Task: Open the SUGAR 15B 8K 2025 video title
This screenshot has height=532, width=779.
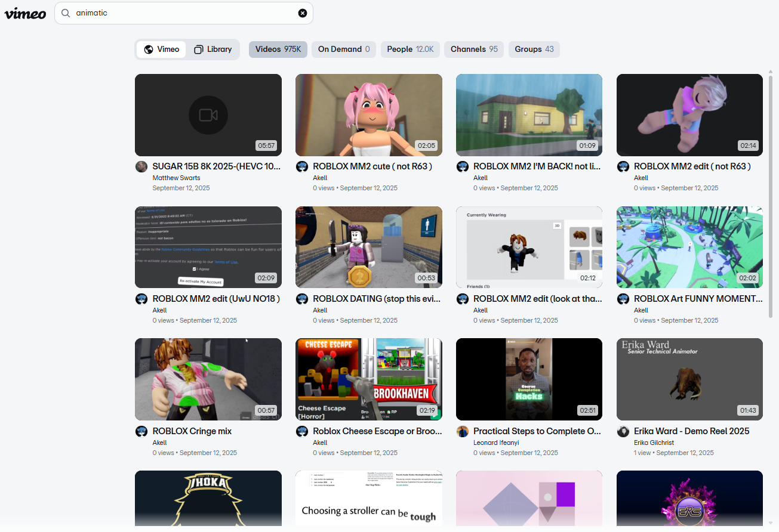Action: 217,166
